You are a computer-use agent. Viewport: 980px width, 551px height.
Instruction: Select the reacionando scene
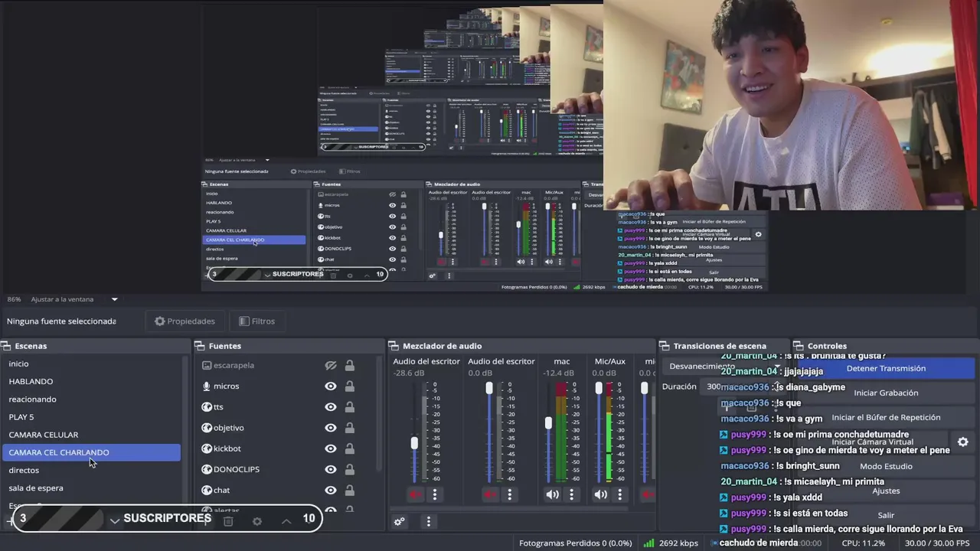pyautogui.click(x=92, y=399)
